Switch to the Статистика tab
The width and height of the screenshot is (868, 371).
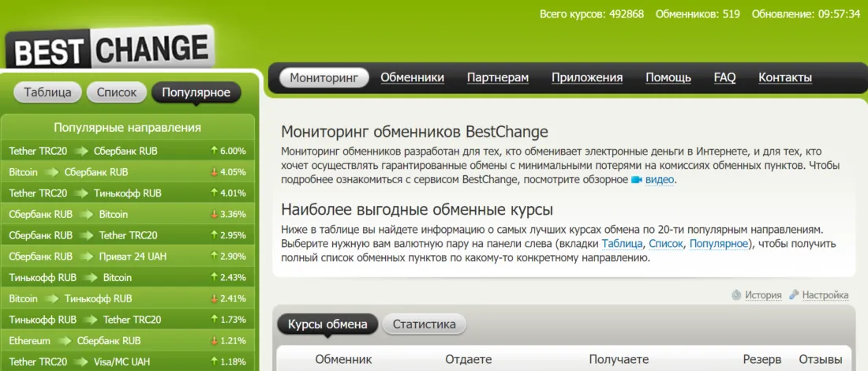coord(424,324)
